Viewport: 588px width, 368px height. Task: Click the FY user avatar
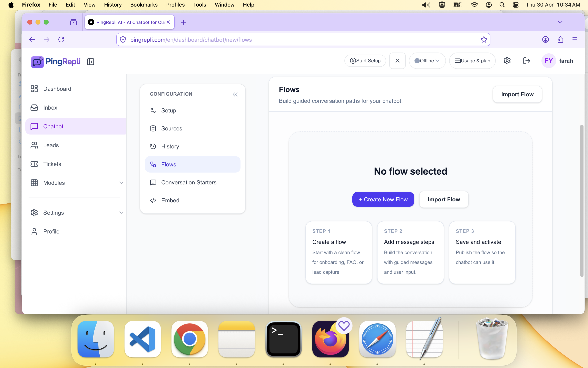[x=549, y=61]
